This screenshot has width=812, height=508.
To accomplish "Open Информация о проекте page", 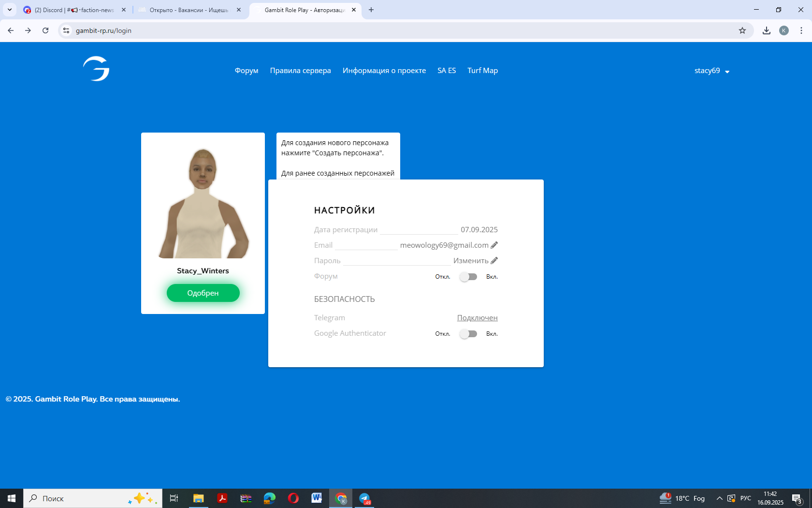I will pyautogui.click(x=384, y=71).
